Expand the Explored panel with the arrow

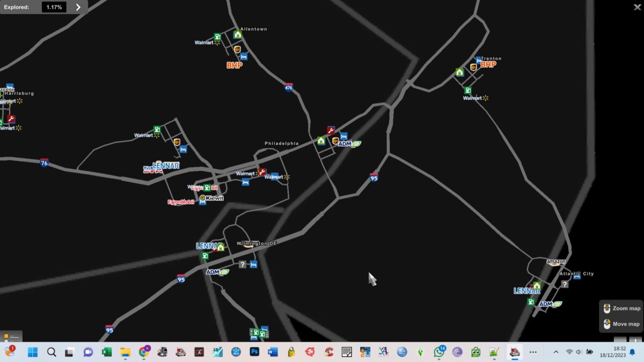78,7
